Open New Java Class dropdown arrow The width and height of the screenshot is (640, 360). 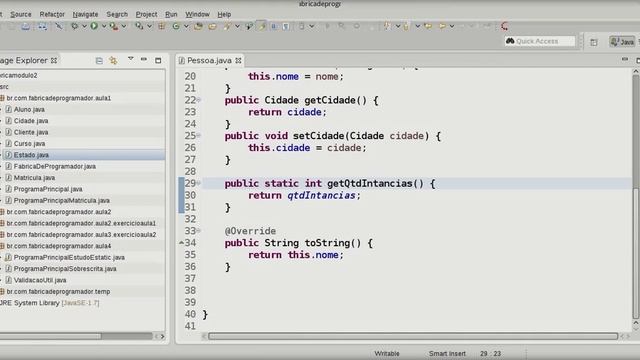coord(186,26)
